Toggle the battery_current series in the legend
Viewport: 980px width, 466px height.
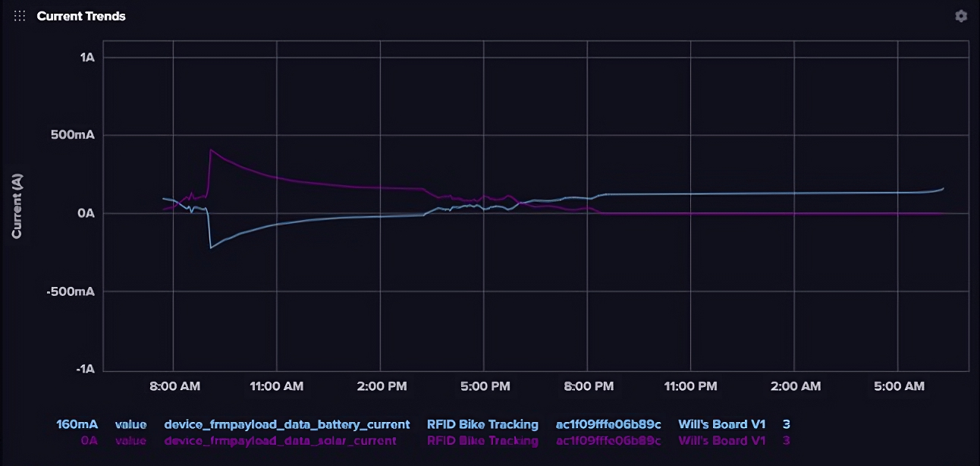click(287, 424)
